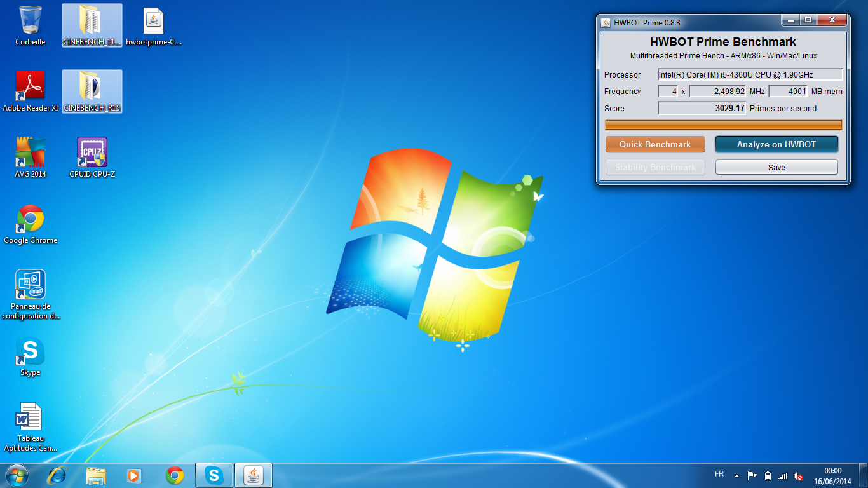
Task: Start the Quick Benchmark
Action: tap(655, 144)
